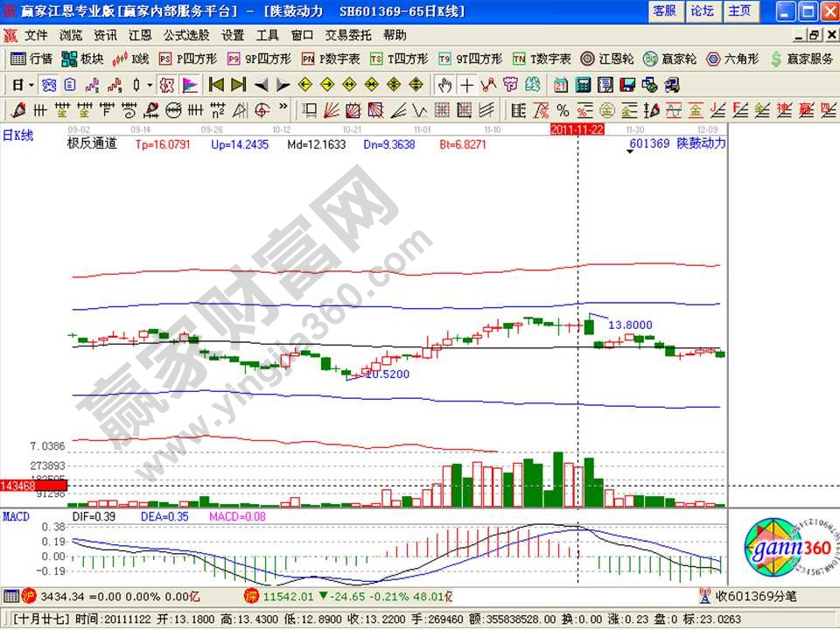Click the gann360 logo
The height and width of the screenshot is (630, 840).
point(781,552)
